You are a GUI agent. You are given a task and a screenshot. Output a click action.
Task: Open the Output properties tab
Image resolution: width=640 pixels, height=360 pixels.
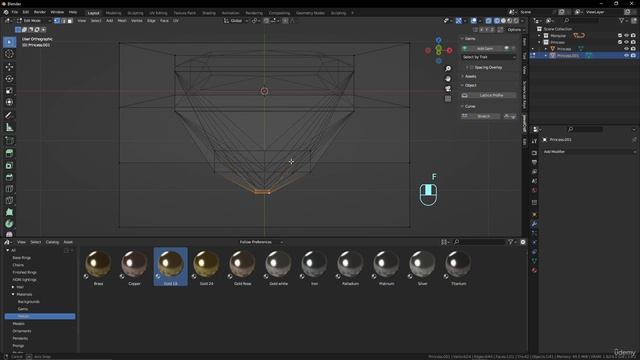coord(534,162)
